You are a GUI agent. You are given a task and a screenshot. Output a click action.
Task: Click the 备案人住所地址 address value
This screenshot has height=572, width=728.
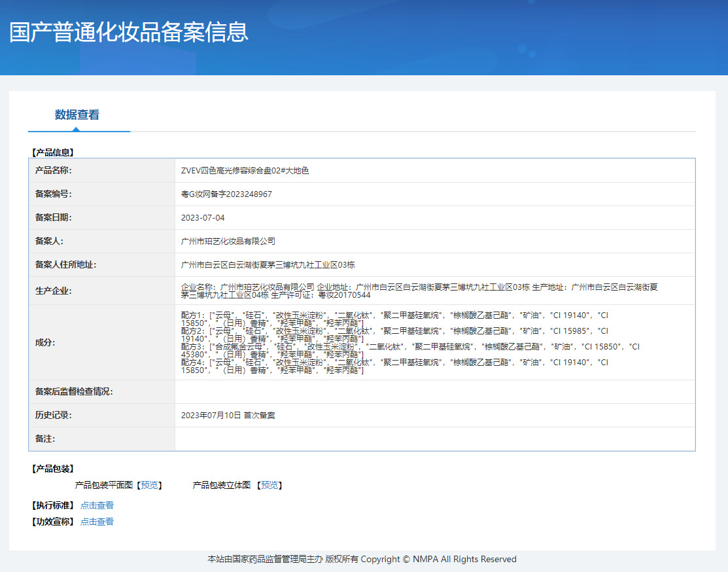pyautogui.click(x=268, y=265)
